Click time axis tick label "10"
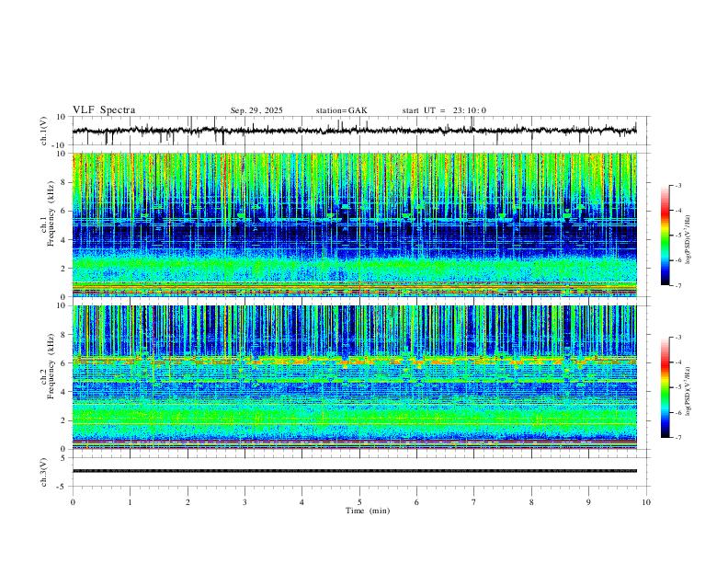 tap(646, 502)
